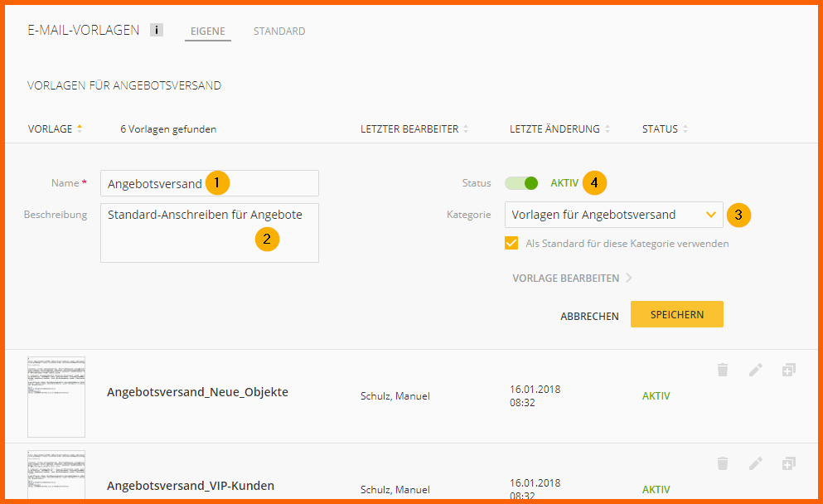The width and height of the screenshot is (823, 504).
Task: Duplicate the Angebotsversand_Neue_Objekte template
Action: (788, 371)
